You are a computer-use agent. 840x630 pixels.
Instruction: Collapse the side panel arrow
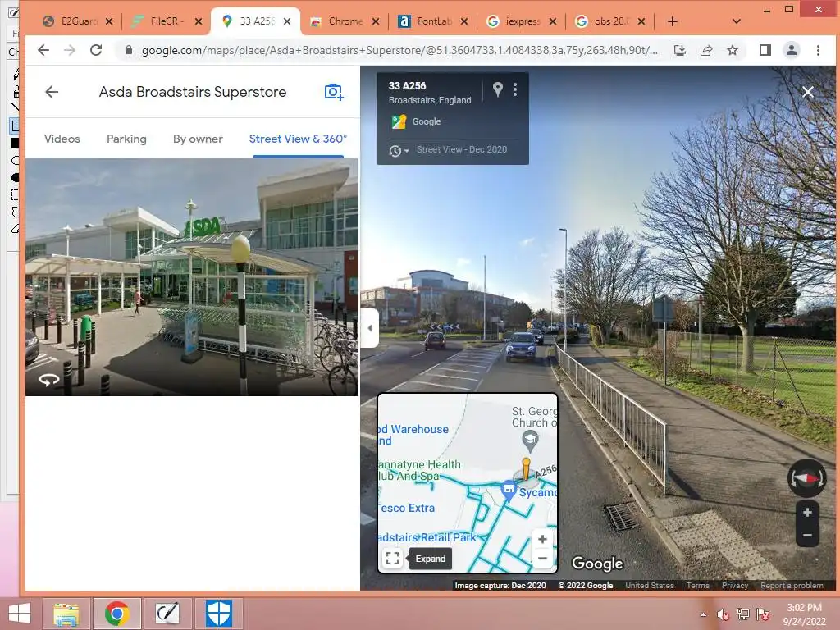click(x=370, y=328)
